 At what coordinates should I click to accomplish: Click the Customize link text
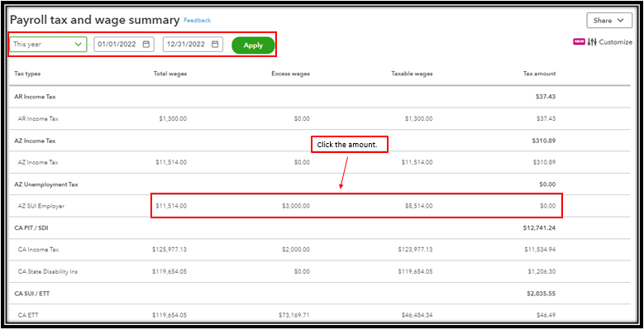616,42
